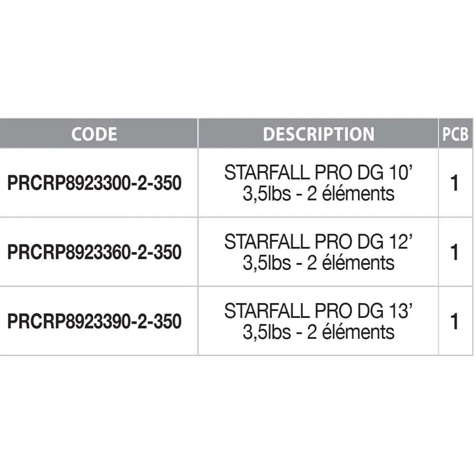Click the '-2-350' suffix of the last code
This screenshot has width=476, height=476.
(x=156, y=321)
